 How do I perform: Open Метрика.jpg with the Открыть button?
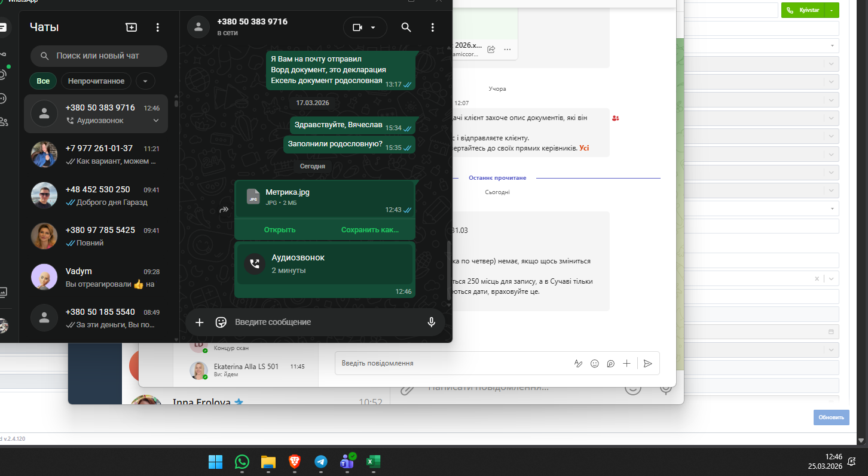click(x=280, y=230)
